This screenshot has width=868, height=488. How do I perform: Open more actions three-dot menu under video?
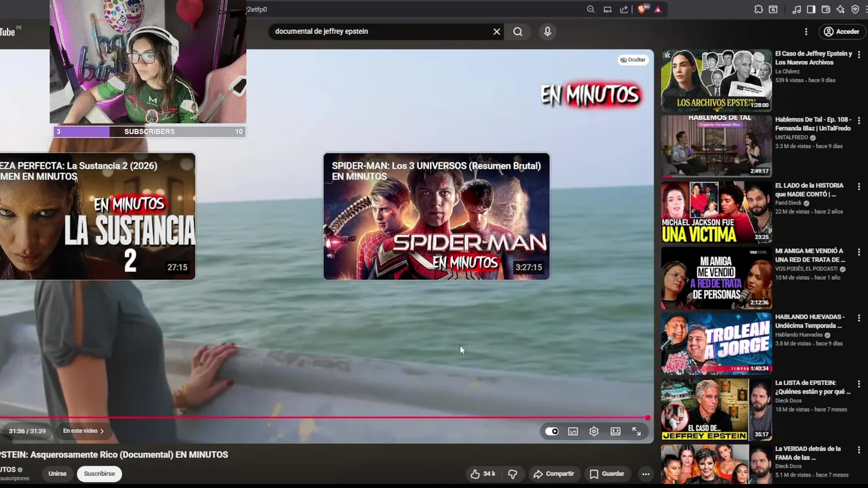point(646,474)
